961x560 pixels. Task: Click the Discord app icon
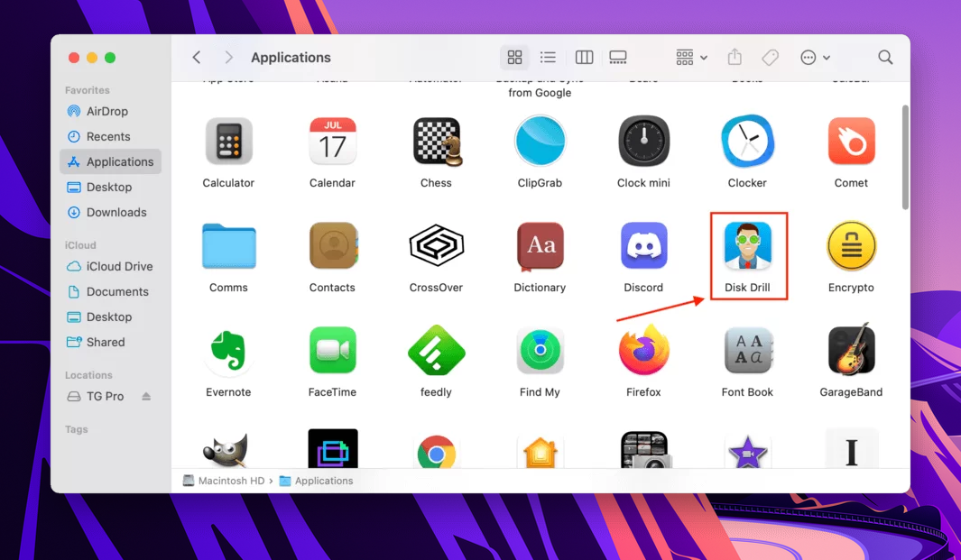(643, 245)
